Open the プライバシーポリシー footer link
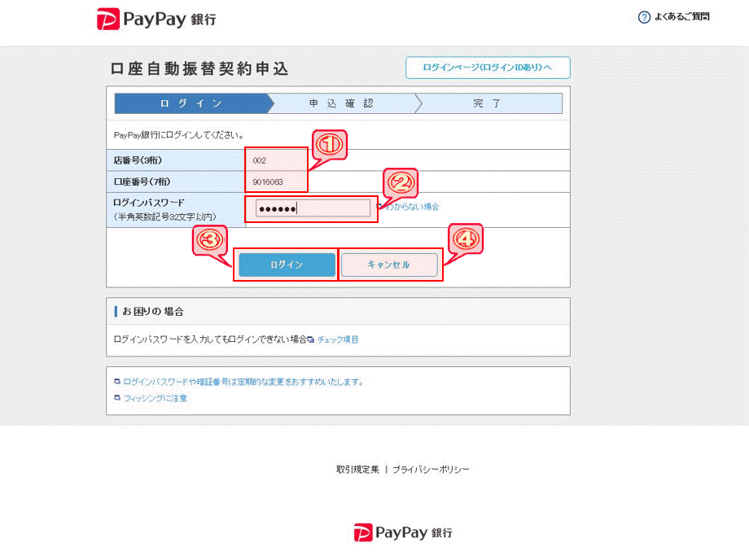The width and height of the screenshot is (749, 560). (x=431, y=470)
